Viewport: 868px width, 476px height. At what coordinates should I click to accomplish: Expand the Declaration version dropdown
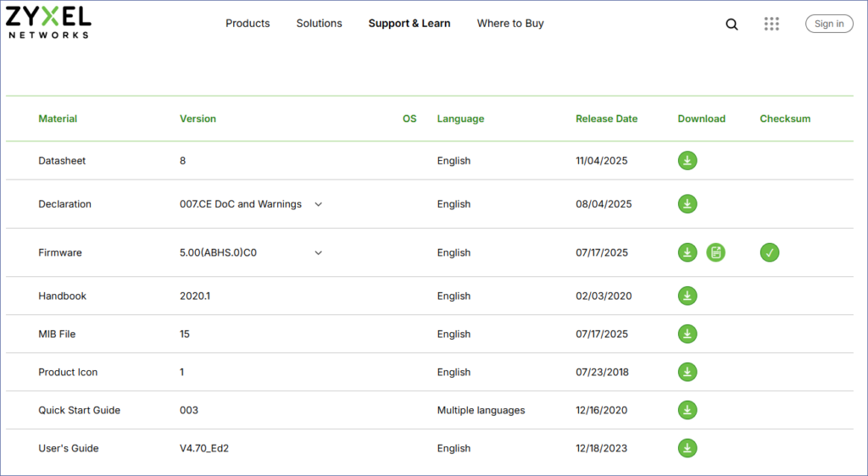319,204
